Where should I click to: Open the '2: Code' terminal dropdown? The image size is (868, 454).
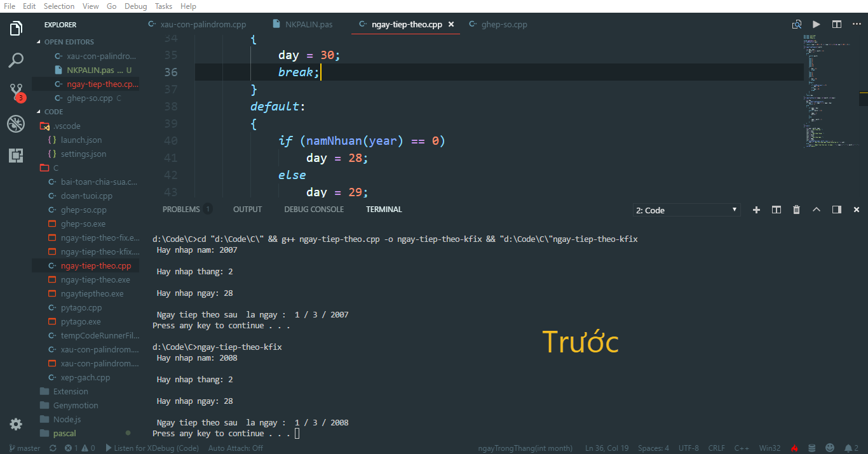pos(686,209)
